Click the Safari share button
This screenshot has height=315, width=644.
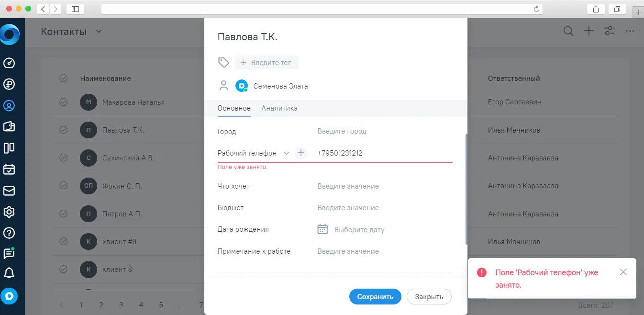[596, 9]
